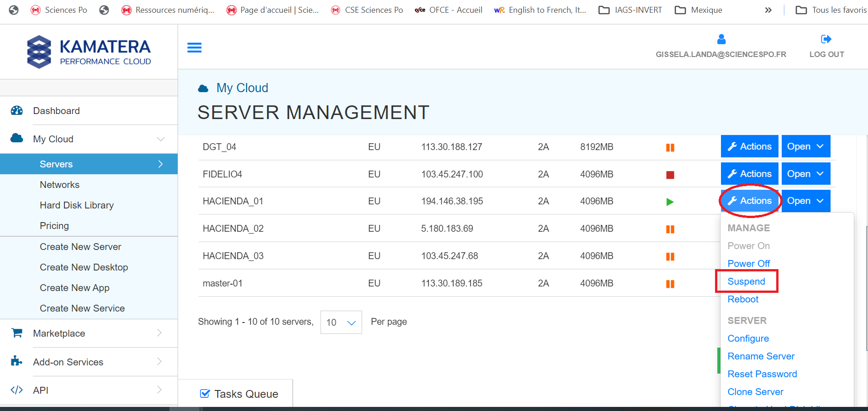Toggle the Tasks Queue checkbox icon
This screenshot has height=411, width=868.
coord(205,393)
